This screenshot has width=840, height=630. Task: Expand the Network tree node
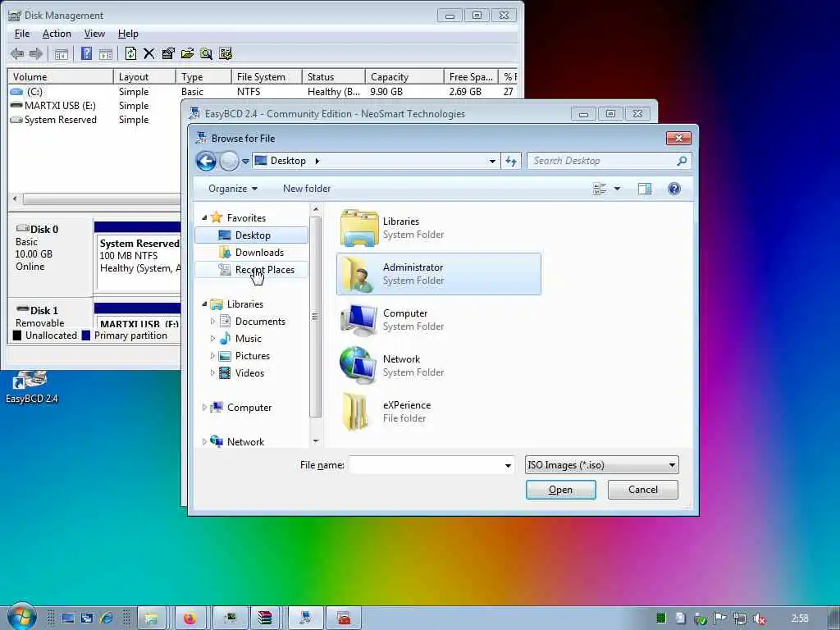point(204,442)
